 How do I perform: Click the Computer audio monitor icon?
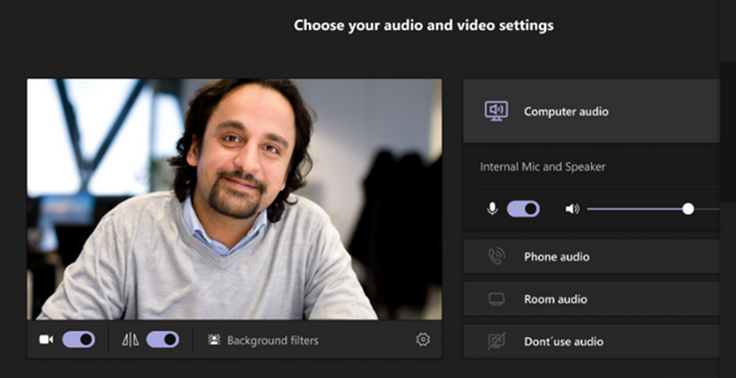[x=496, y=111]
